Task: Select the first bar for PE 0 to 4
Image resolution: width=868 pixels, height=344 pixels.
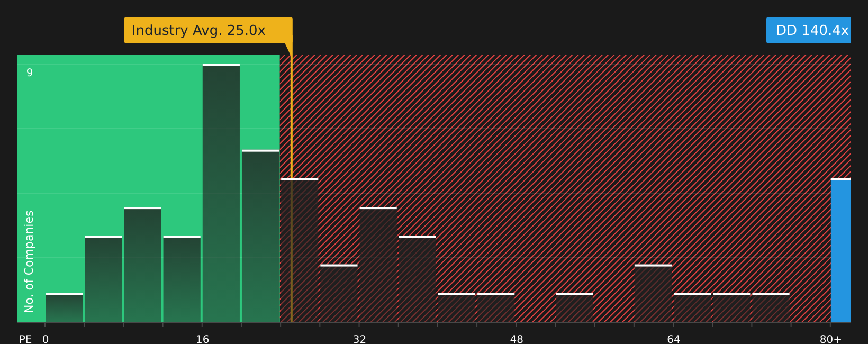Action: [x=64, y=307]
